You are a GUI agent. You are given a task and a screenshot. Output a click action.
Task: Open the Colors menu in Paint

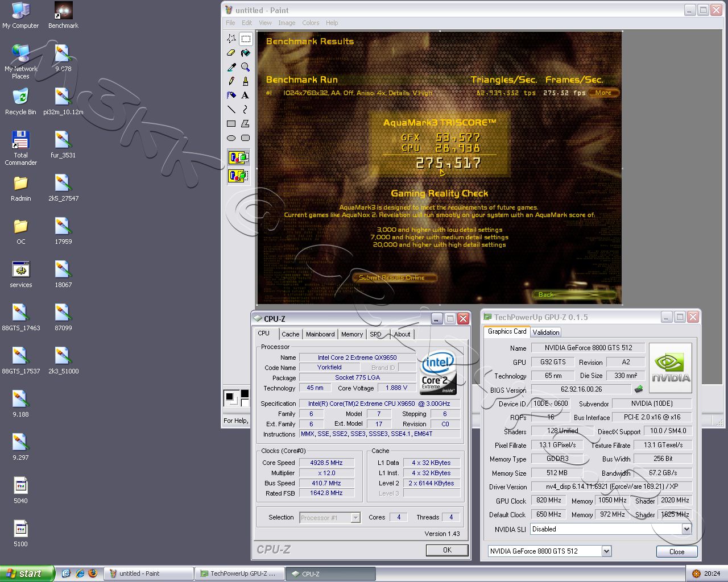(311, 23)
